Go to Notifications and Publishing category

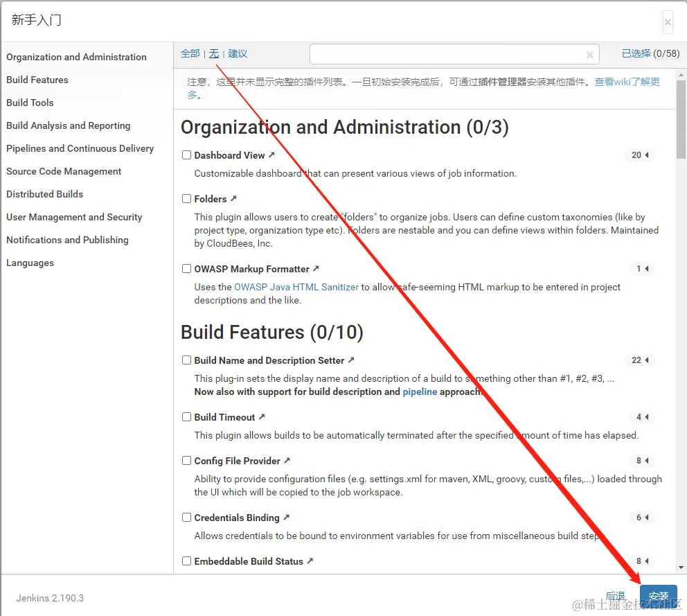(x=67, y=240)
